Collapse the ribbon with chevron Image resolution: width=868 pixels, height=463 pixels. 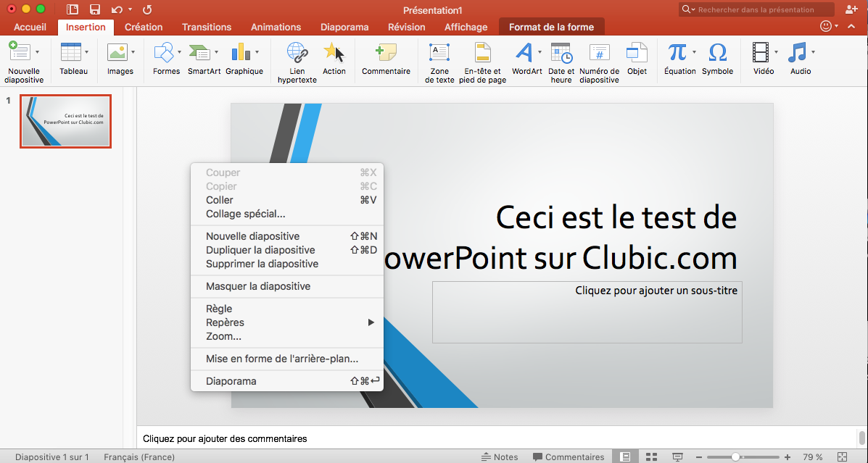click(851, 27)
